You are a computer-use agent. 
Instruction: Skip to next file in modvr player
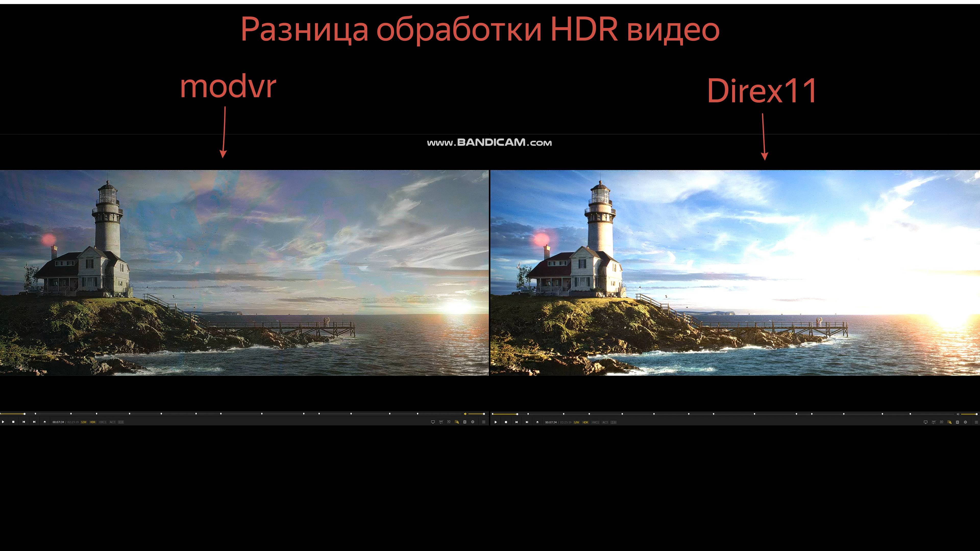click(x=34, y=422)
